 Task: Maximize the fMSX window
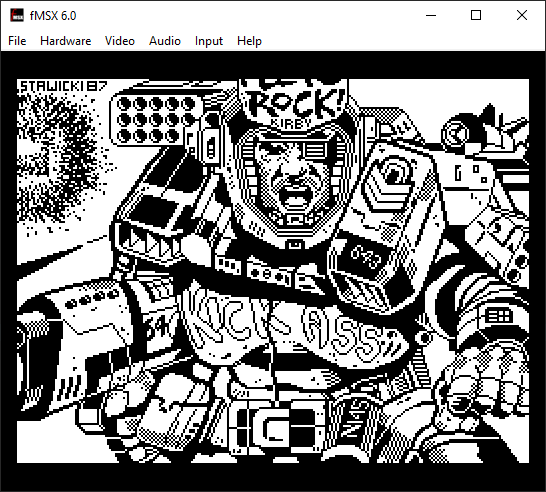476,15
